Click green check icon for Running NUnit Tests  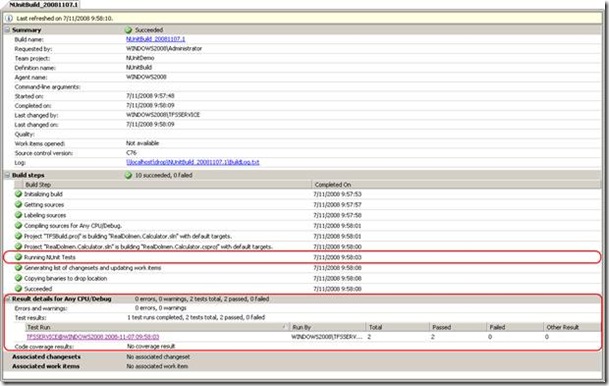[18, 257]
